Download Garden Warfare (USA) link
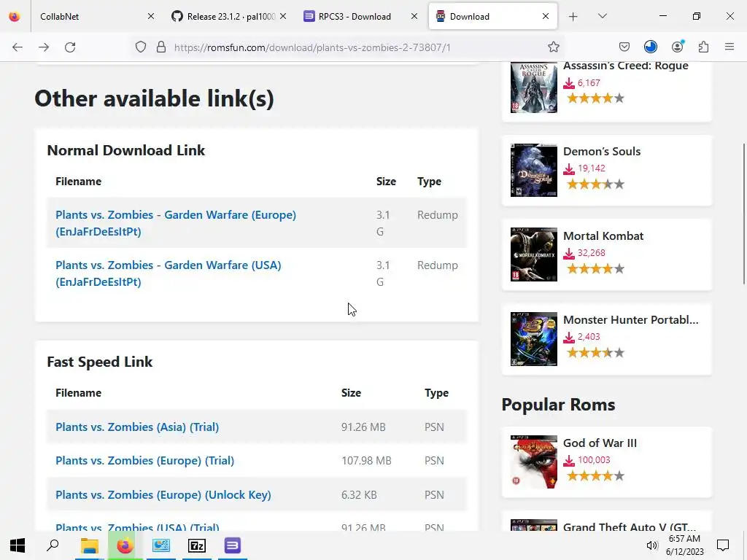Screen dimensions: 747x560 tap(169, 273)
